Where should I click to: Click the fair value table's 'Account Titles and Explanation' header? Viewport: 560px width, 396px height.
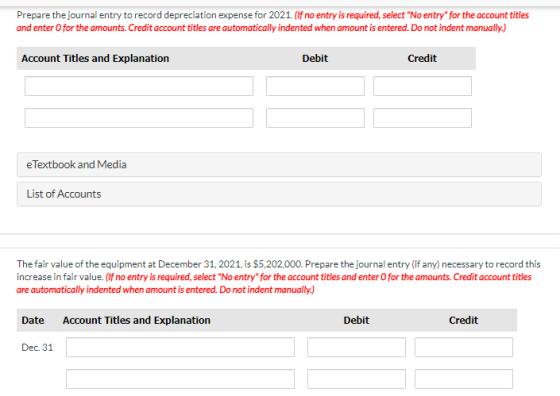[x=136, y=320]
